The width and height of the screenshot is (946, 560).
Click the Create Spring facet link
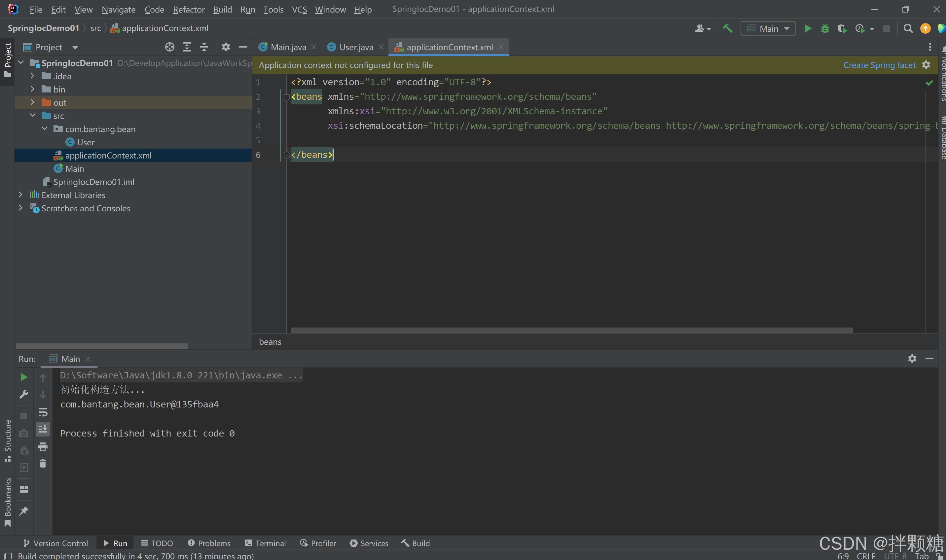point(879,65)
